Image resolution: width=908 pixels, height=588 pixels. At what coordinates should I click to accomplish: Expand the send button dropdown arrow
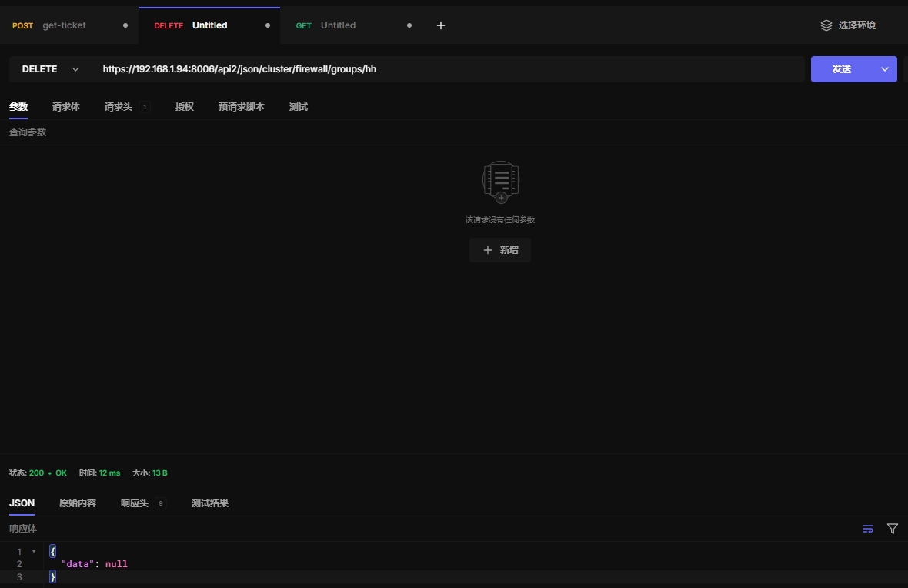click(x=885, y=69)
